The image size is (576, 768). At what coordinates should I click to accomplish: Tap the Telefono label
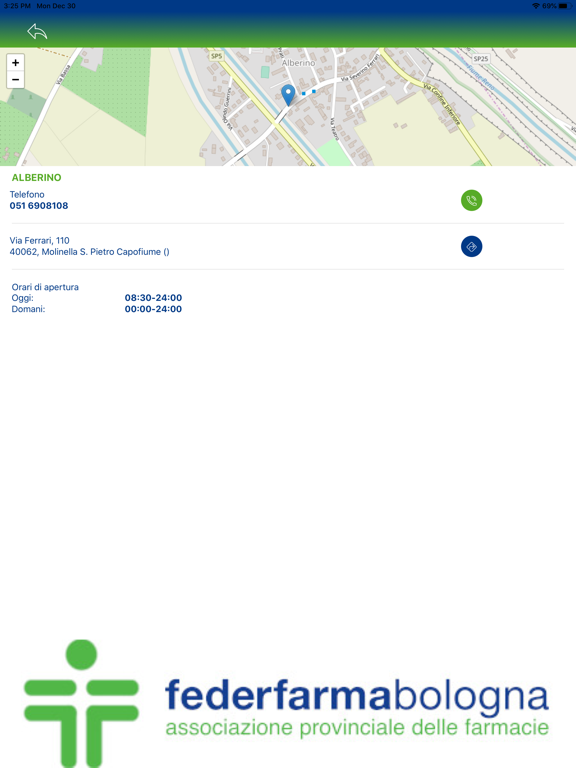[27, 194]
